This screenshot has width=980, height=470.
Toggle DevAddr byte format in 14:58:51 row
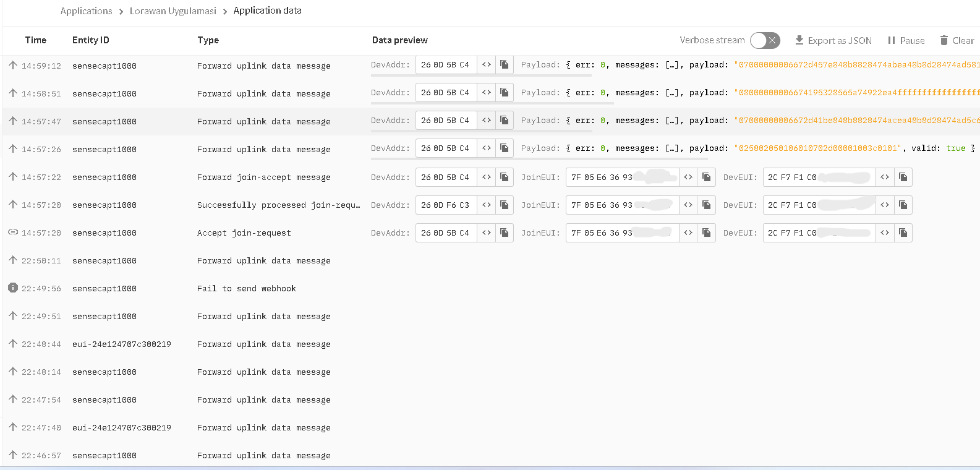487,93
